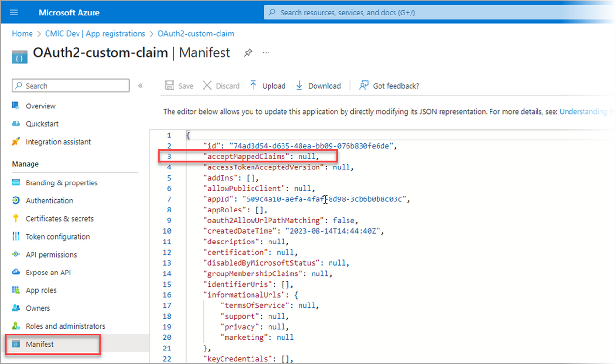The width and height of the screenshot is (616, 364).
Task: Go to CMIC Dev App registrations breadcrumb
Action: coord(95,34)
